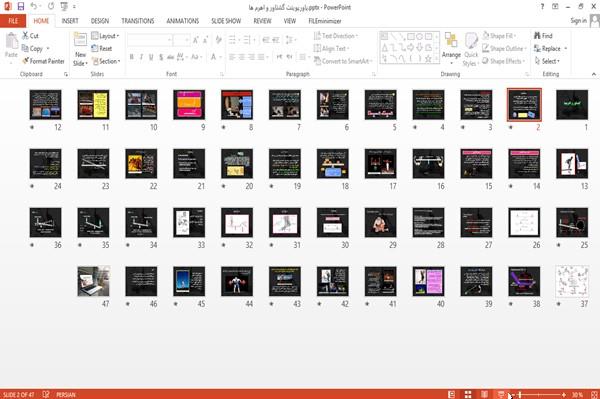Image resolution: width=600 pixels, height=399 pixels.
Task: Increase font size
Action: (x=196, y=39)
